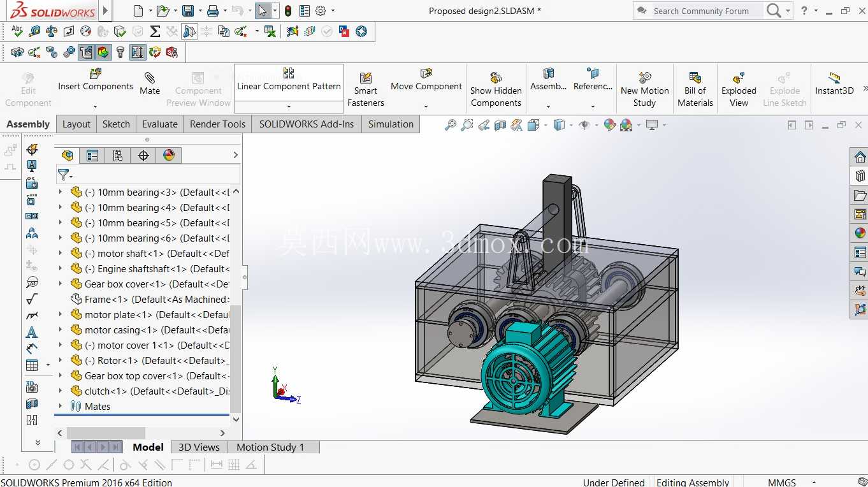Click the Spell Checker Abc icon
The height and width of the screenshot is (487, 868).
[x=17, y=31]
